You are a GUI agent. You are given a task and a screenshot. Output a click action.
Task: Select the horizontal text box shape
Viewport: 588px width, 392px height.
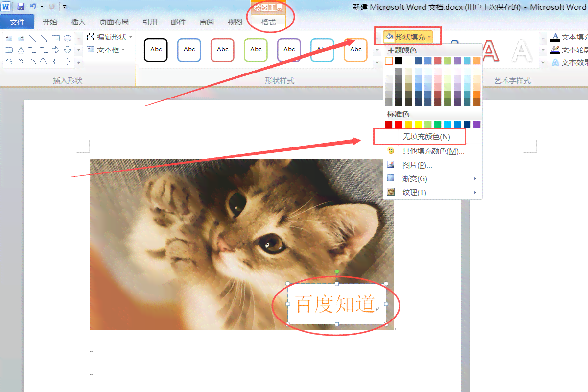point(8,38)
